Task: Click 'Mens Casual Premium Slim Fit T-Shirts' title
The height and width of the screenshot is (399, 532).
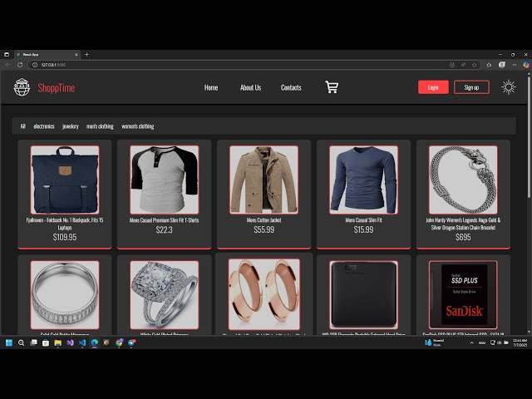Action: [165, 220]
